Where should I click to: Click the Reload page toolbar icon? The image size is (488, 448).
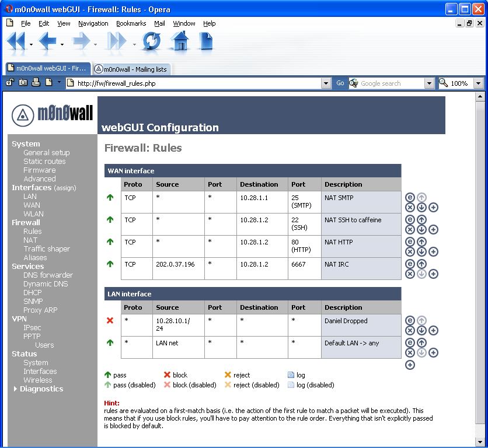[x=151, y=41]
